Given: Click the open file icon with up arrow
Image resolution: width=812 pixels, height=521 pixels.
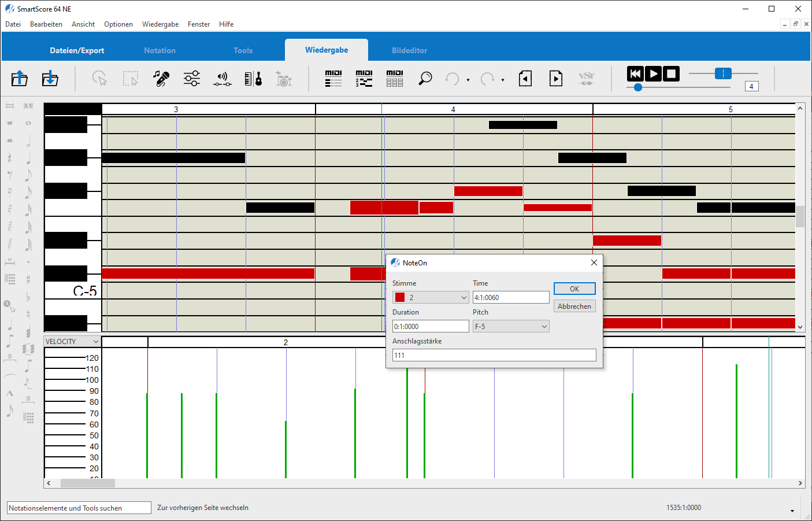Looking at the screenshot, I should [x=20, y=78].
